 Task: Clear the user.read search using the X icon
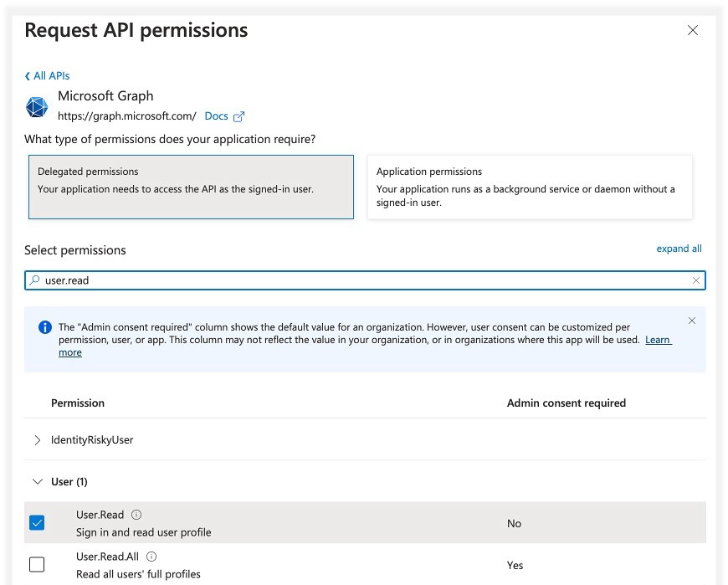[x=696, y=280]
